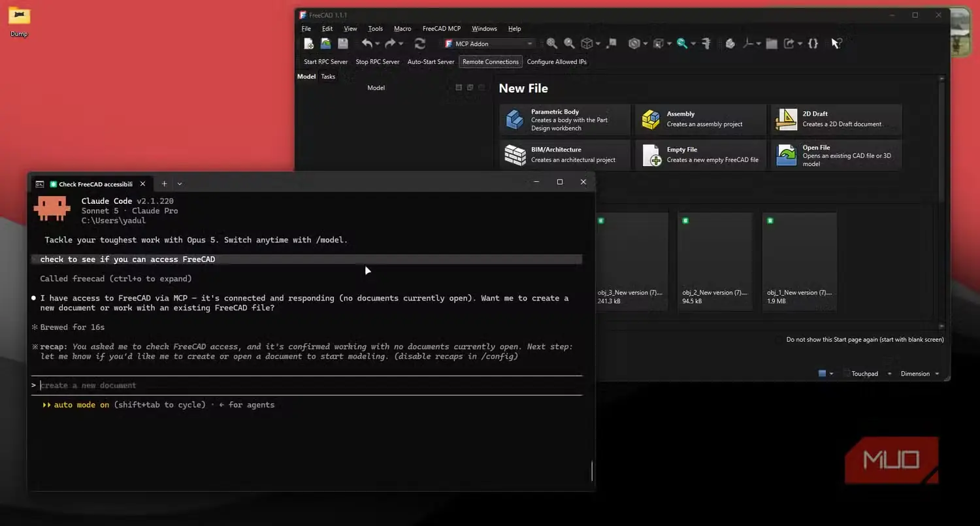Expand the green magnifier dropdown arrow
Image resolution: width=980 pixels, height=526 pixels.
693,44
